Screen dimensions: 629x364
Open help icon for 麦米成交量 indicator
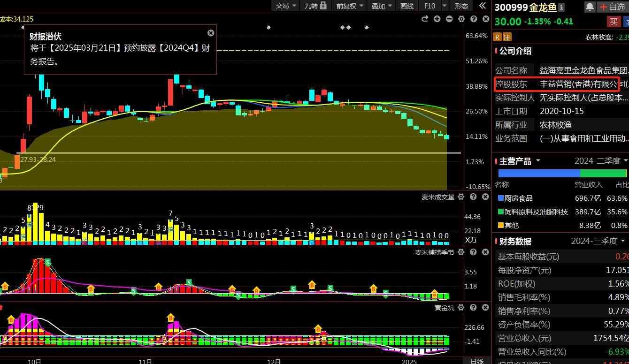[473, 197]
